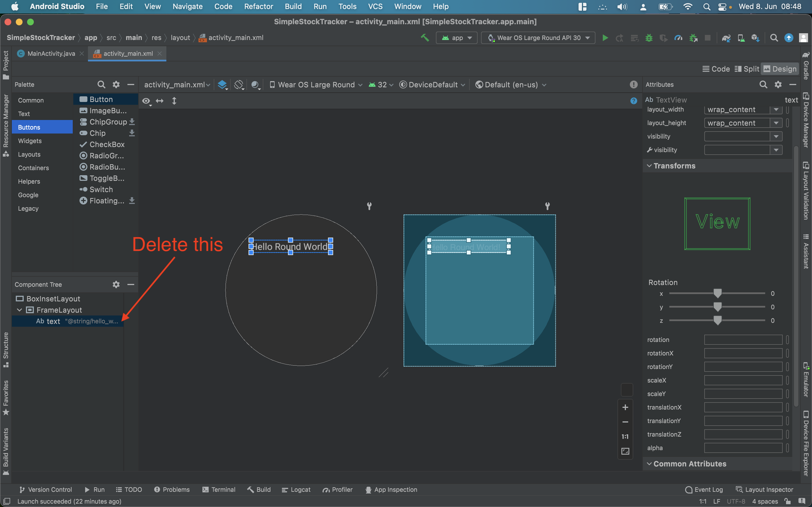This screenshot has height=507, width=812.
Task: Switch to Code view mode
Action: click(716, 69)
